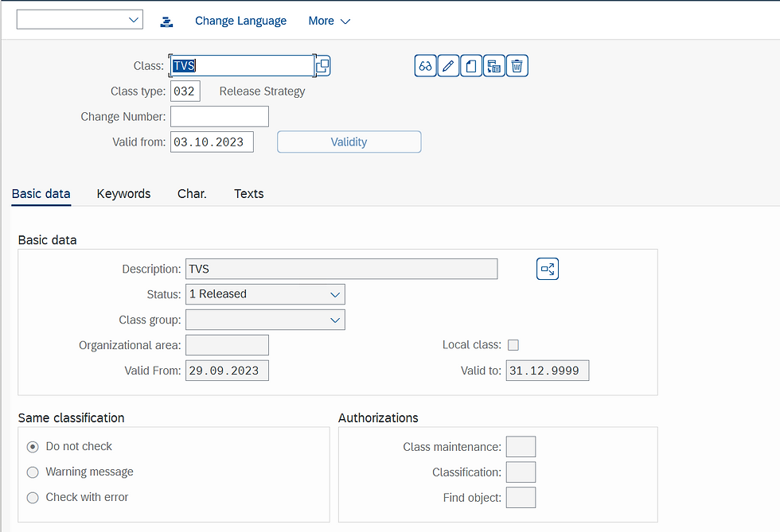Switch to the Basic data tab

[x=41, y=194]
